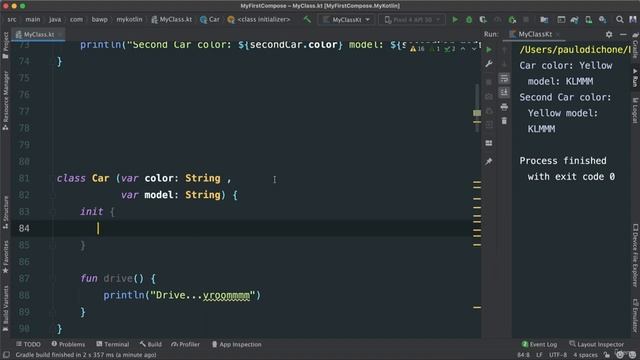Open the Pixel device selector dropdown

click(x=412, y=19)
